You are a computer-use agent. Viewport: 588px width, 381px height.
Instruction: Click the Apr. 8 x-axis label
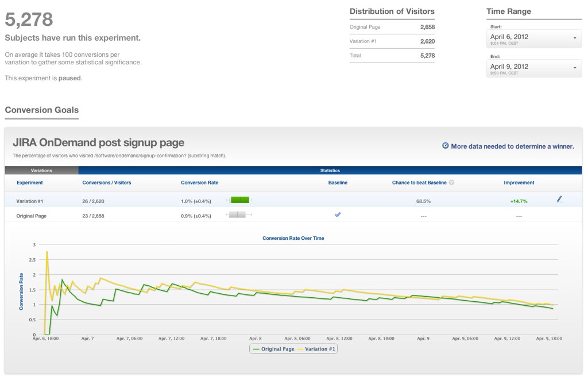256,339
